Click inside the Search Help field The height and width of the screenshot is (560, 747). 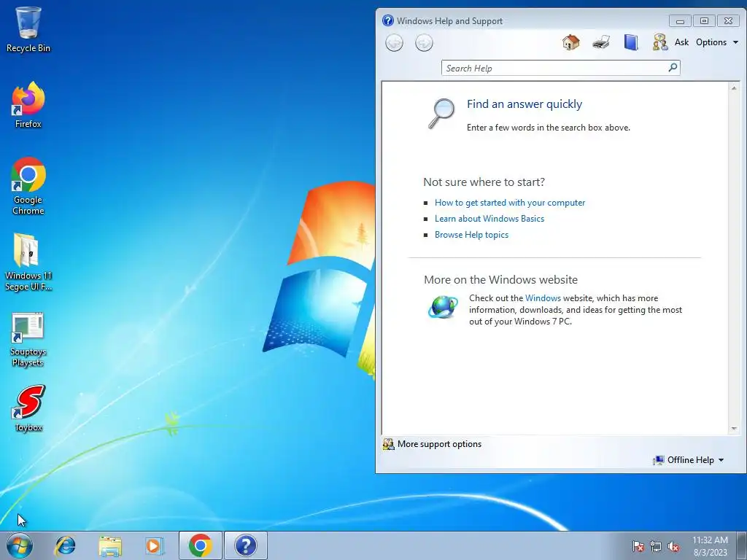coord(555,68)
